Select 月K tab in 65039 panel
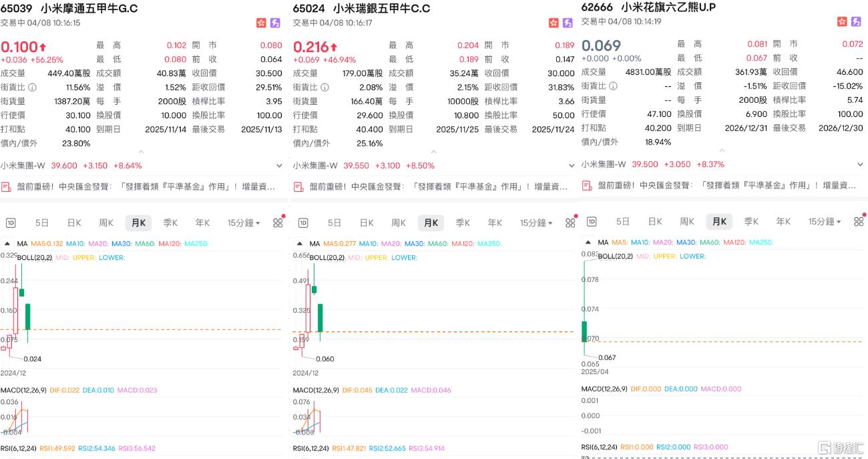868x459 pixels. pos(139,223)
